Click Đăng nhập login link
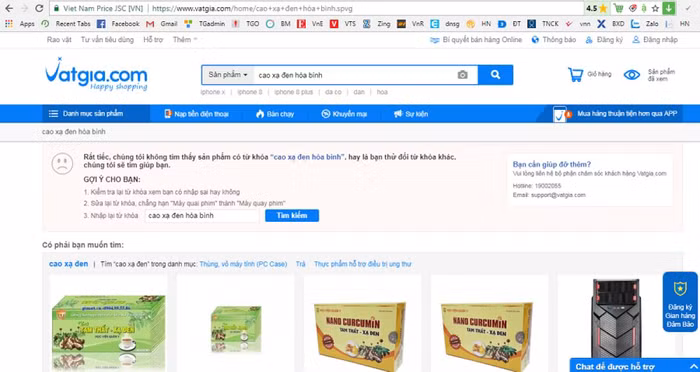 pos(655,40)
